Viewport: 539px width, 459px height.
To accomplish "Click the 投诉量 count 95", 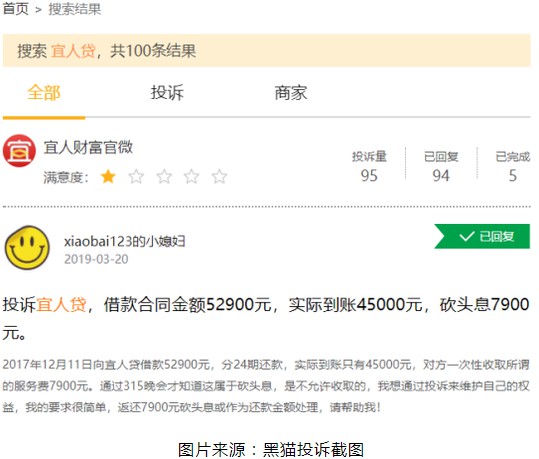I will [369, 175].
